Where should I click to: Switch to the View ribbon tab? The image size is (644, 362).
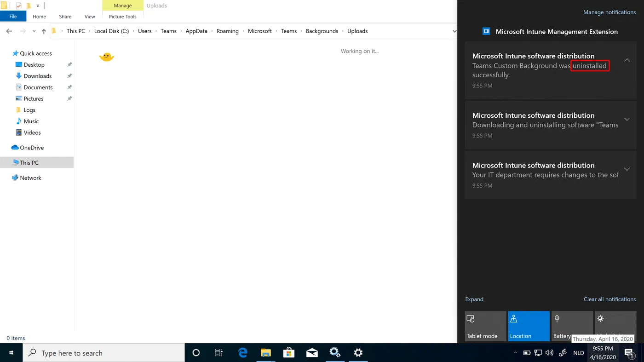point(90,17)
